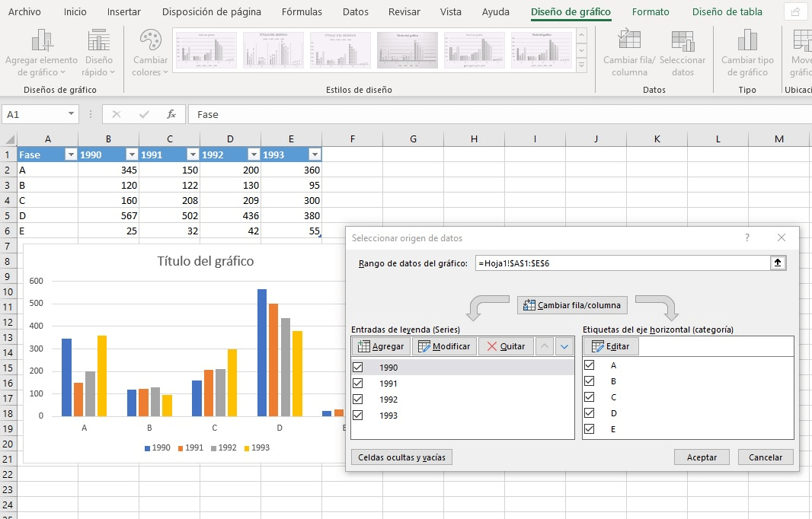The image size is (812, 519).
Task: Open the 1992 column filter dropdown
Action: (254, 154)
